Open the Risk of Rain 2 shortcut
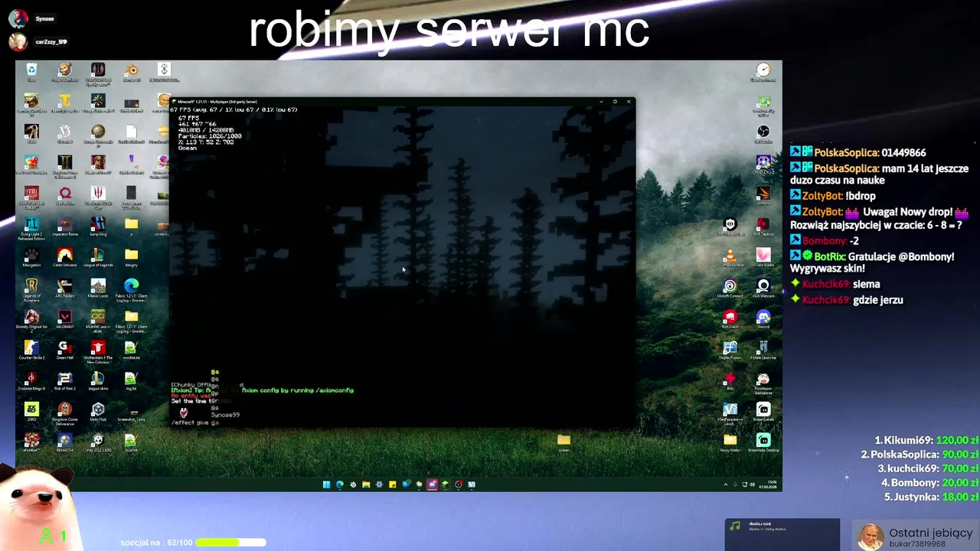 [x=65, y=381]
